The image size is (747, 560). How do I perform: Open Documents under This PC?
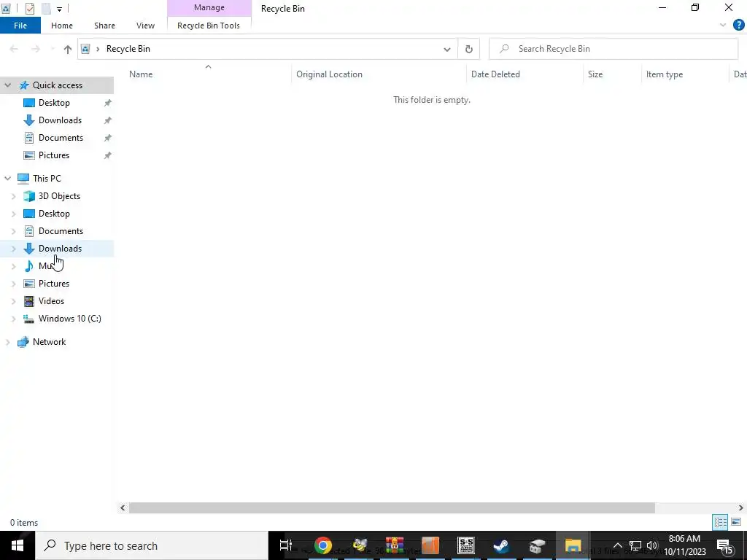61,231
